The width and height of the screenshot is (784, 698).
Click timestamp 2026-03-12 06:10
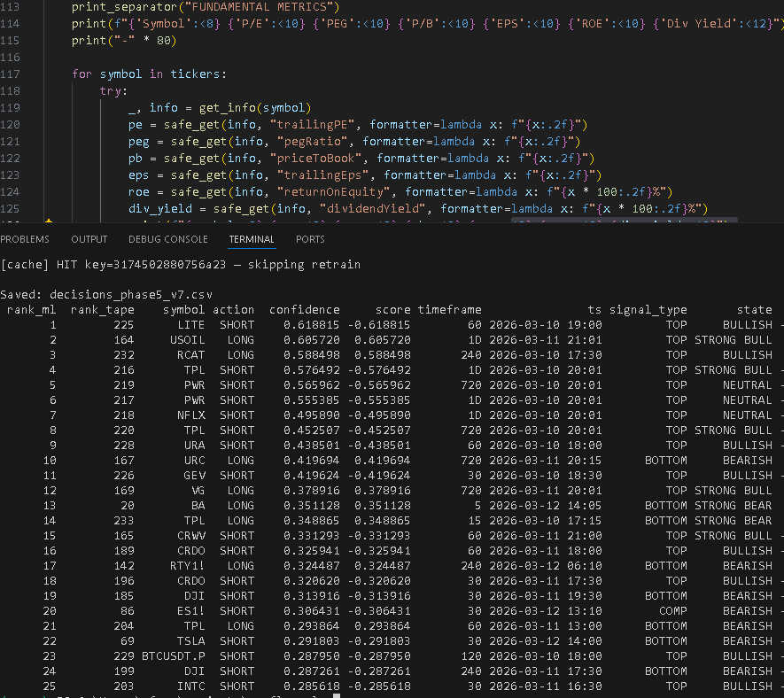pos(546,566)
